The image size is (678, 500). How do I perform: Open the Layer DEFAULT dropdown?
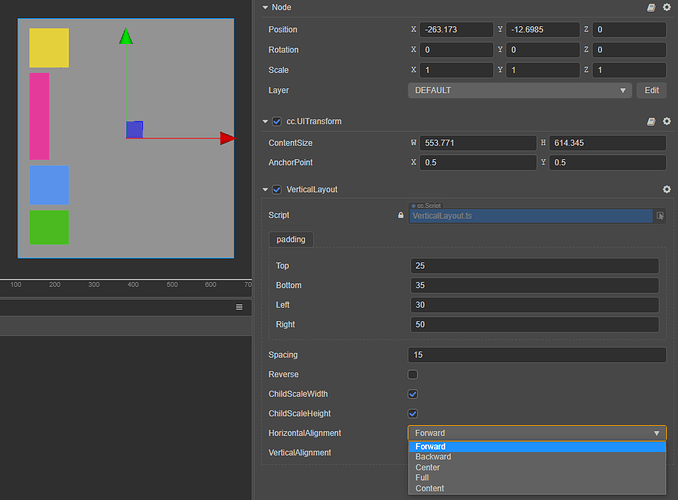click(x=519, y=90)
